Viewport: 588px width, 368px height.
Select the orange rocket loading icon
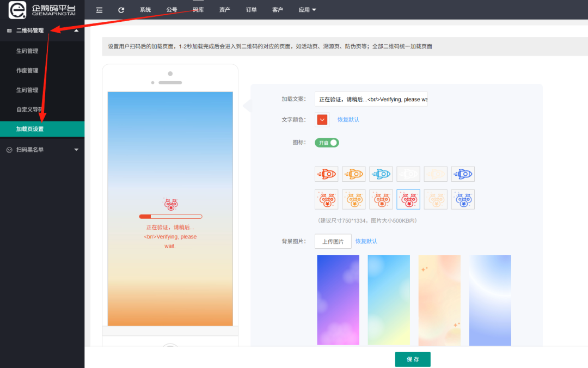[353, 174]
